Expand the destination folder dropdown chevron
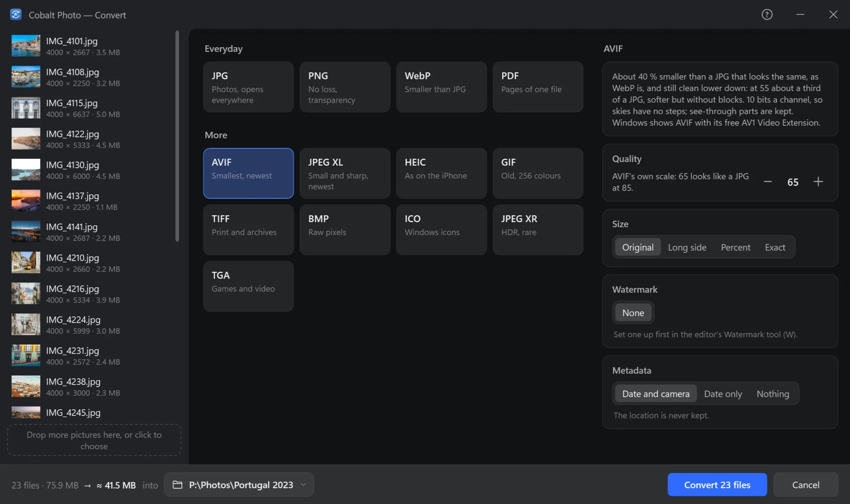 click(303, 485)
